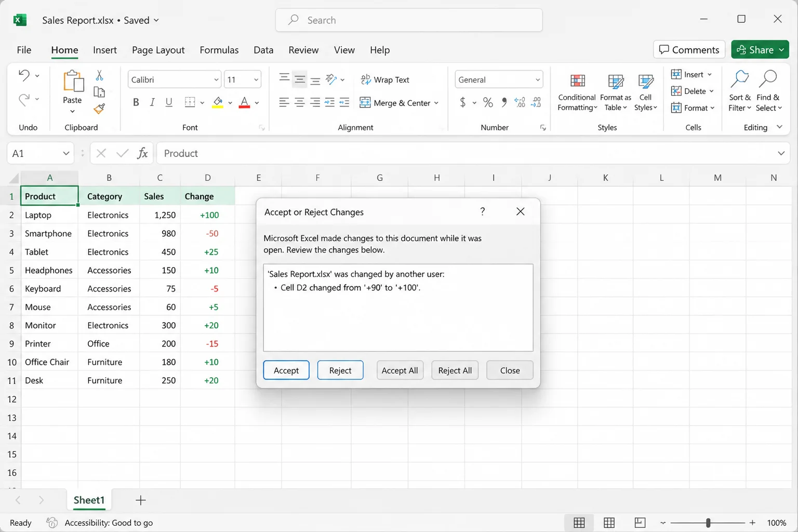
Task: Toggle Middle Align
Action: tap(300, 79)
